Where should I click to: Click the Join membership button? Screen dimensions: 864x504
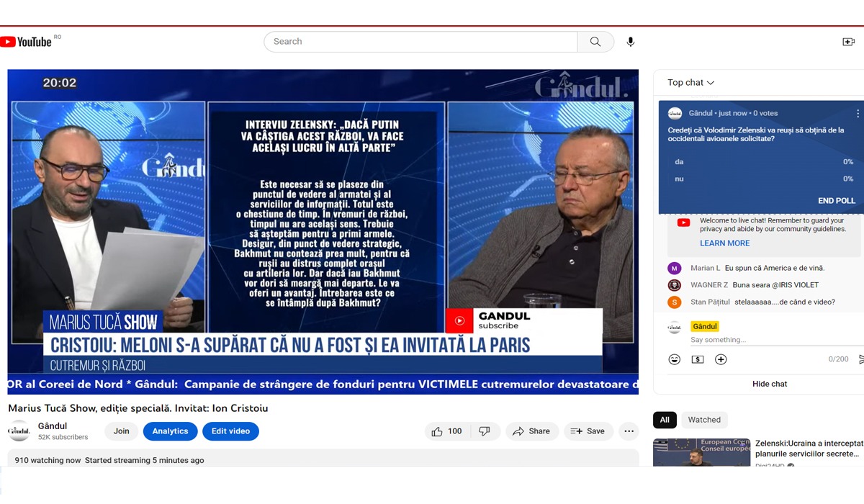click(x=122, y=431)
